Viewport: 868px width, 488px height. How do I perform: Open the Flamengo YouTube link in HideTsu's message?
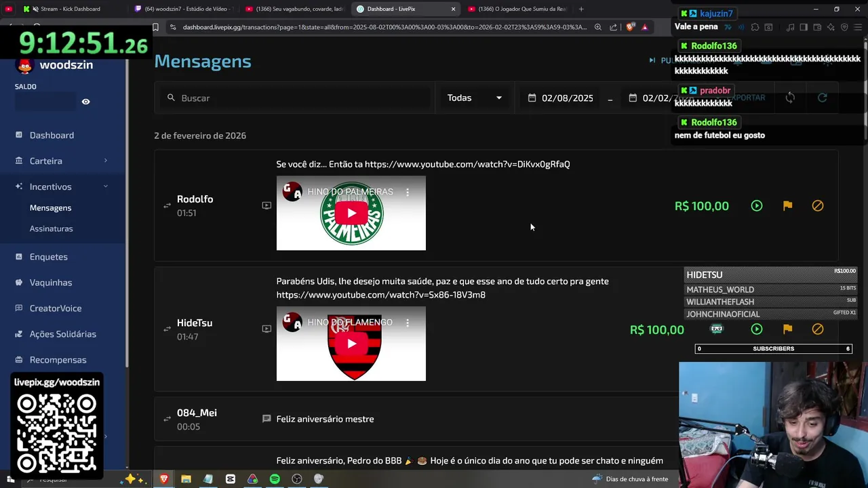click(381, 295)
